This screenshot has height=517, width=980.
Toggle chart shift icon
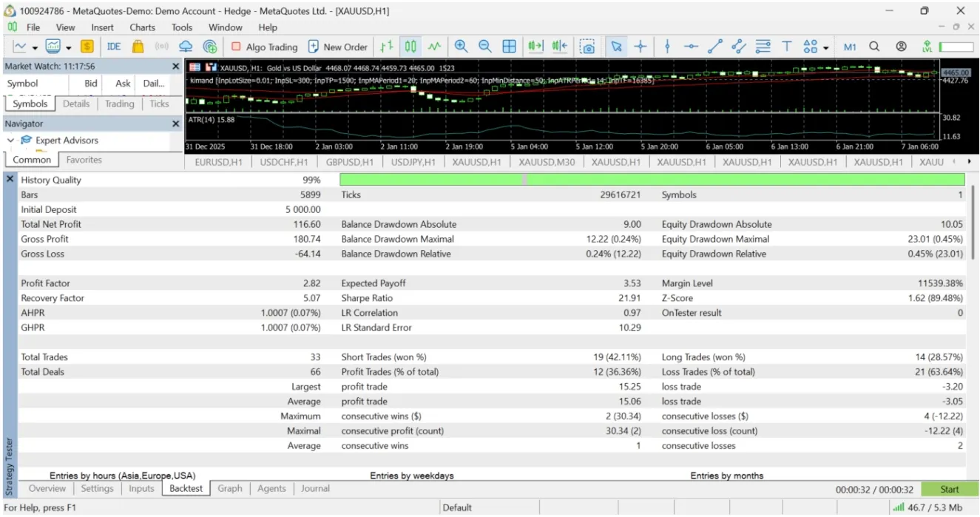coord(559,47)
